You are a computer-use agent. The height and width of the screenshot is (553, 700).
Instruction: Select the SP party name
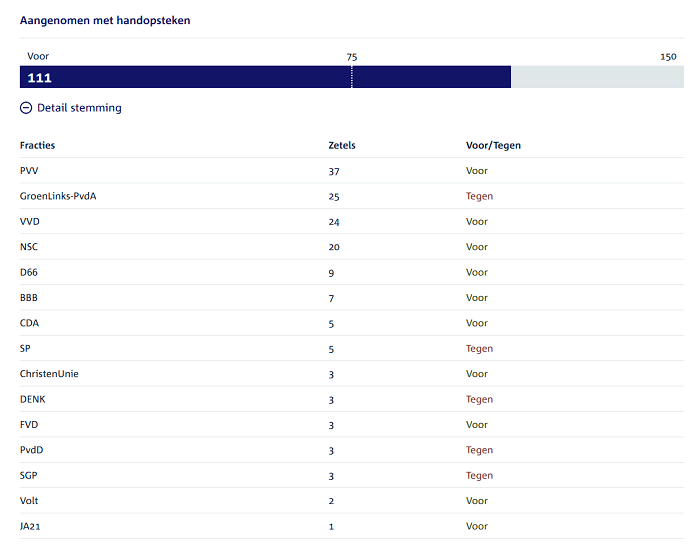25,349
